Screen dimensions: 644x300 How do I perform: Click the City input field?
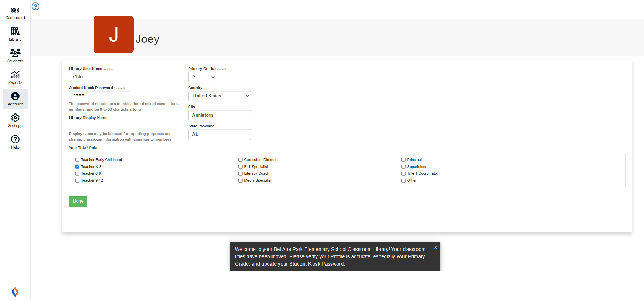pos(219,115)
